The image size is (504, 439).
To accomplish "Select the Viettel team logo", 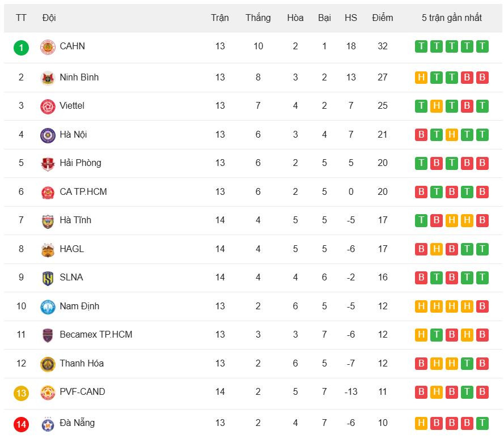I will [48, 106].
